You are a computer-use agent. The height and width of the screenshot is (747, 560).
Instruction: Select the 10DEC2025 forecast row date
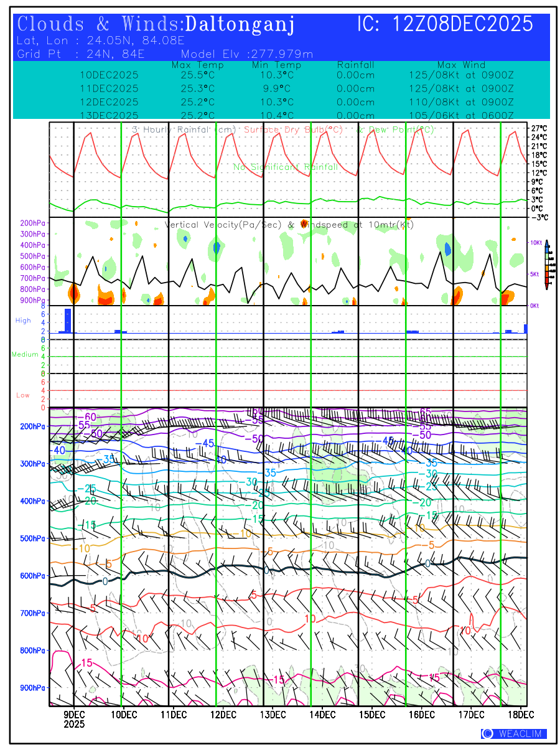tap(109, 75)
